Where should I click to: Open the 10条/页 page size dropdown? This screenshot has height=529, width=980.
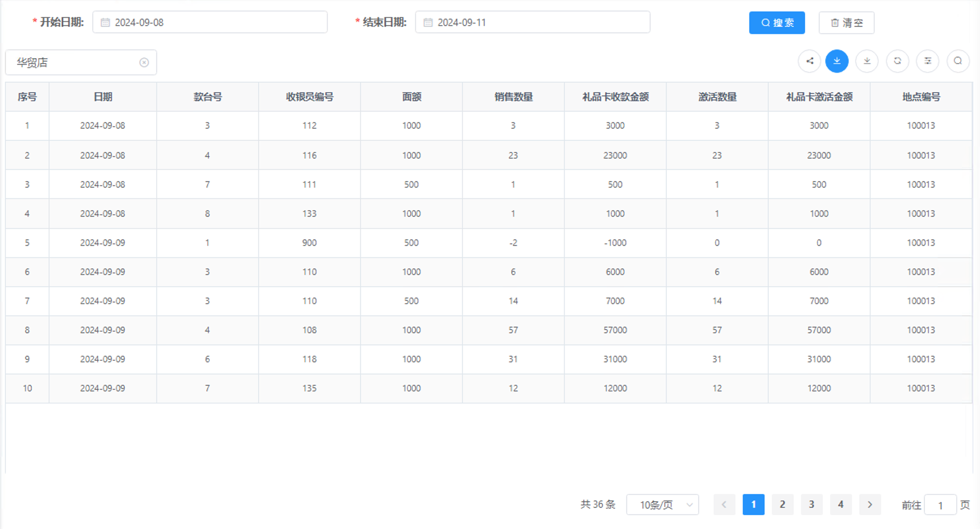[662, 505]
